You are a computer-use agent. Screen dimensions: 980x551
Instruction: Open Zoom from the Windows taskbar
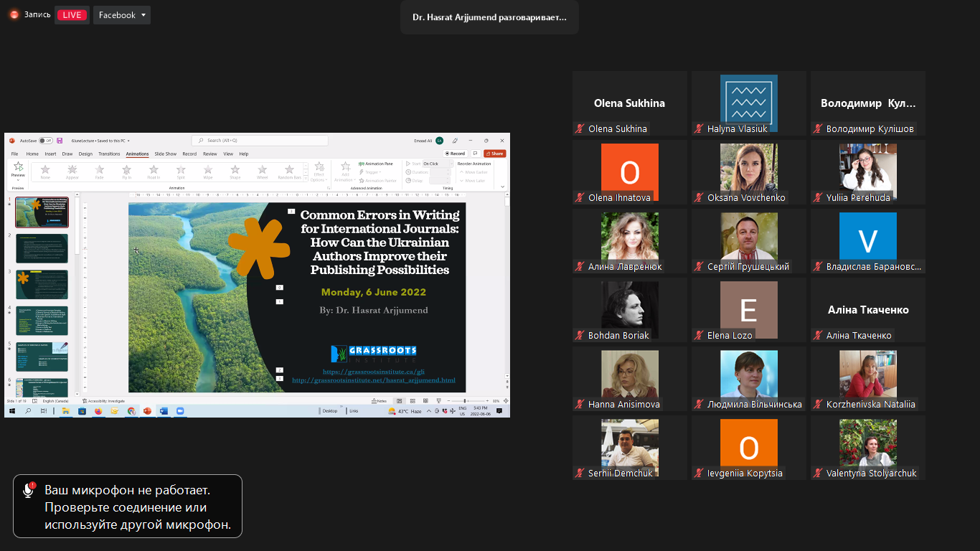[x=180, y=411]
